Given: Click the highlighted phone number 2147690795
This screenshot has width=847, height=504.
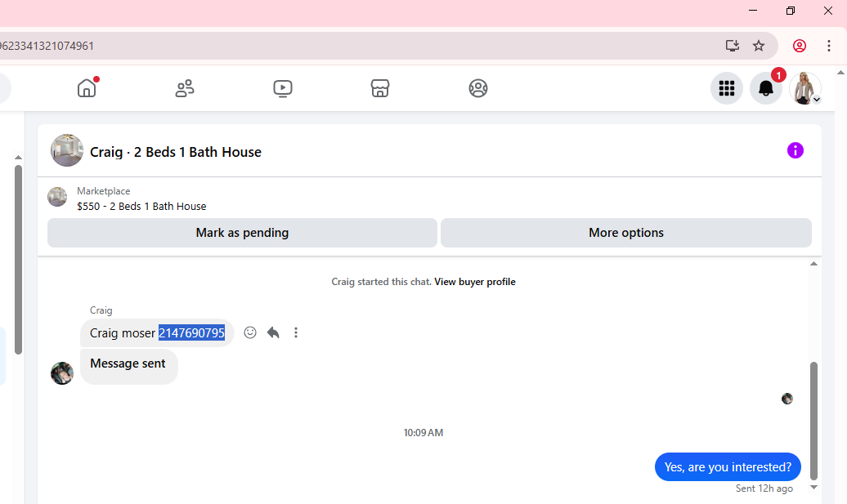Looking at the screenshot, I should coord(191,333).
